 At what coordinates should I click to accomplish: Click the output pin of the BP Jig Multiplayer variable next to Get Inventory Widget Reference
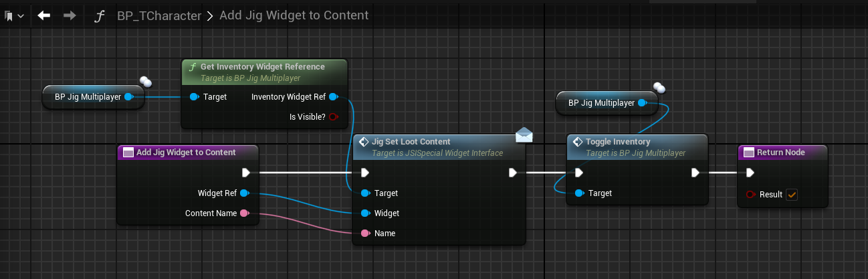(129, 96)
